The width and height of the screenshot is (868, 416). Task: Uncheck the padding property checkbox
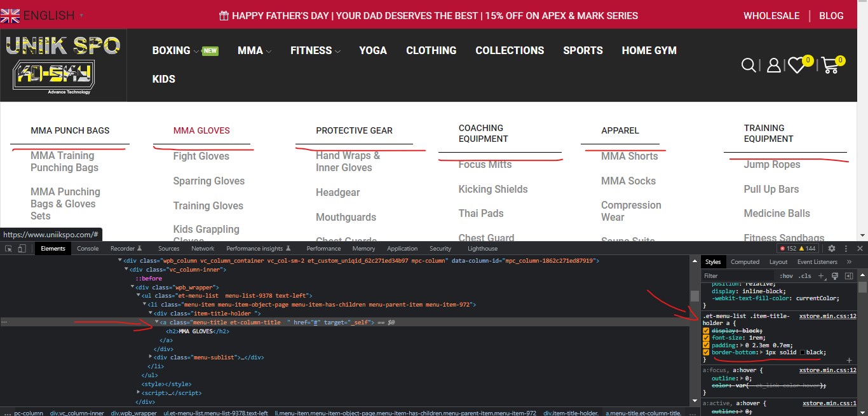tap(707, 345)
